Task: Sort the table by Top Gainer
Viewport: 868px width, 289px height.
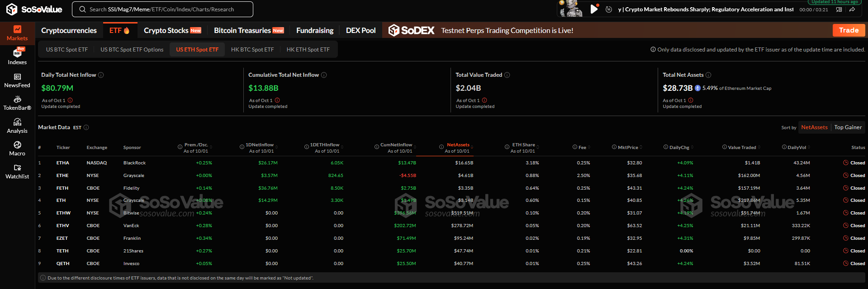Action: pos(848,127)
